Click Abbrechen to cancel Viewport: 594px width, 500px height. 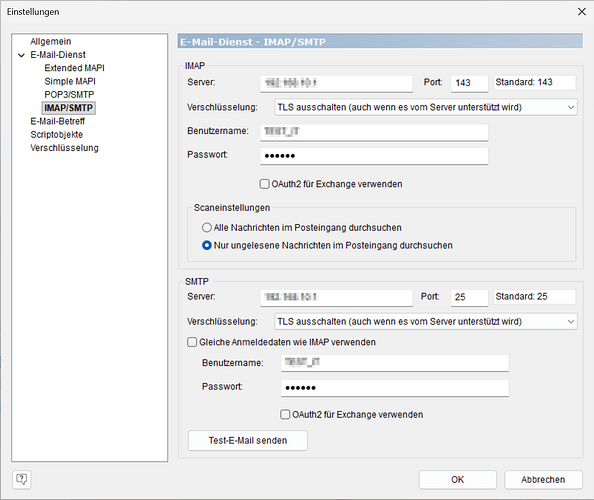[x=543, y=480]
